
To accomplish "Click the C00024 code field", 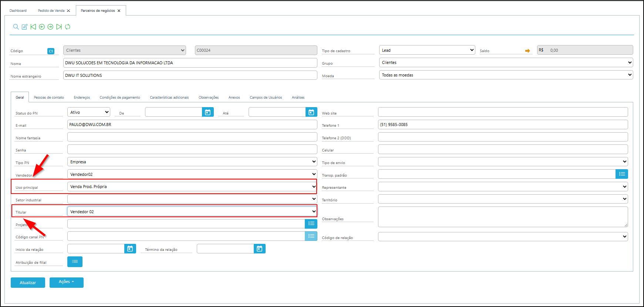I will (x=256, y=50).
